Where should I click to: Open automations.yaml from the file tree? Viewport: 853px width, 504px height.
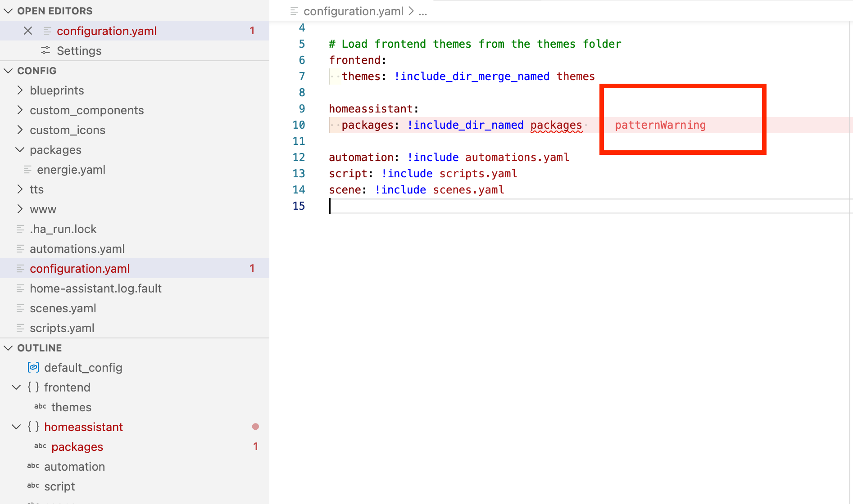click(77, 249)
